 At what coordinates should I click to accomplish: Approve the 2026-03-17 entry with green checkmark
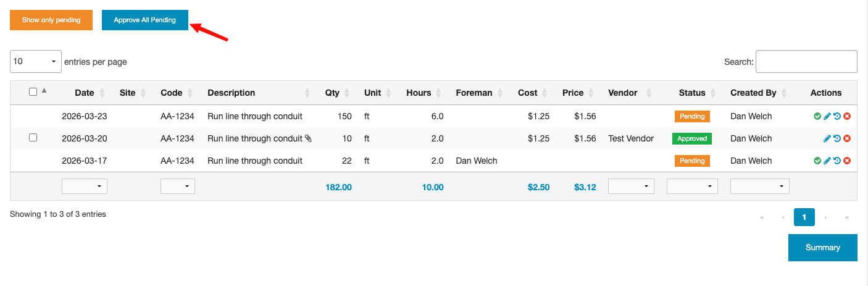pyautogui.click(x=817, y=161)
